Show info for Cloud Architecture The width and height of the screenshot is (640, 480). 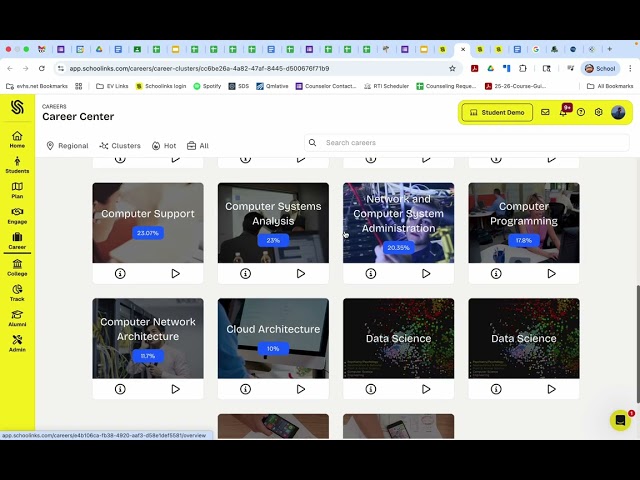tap(245, 389)
